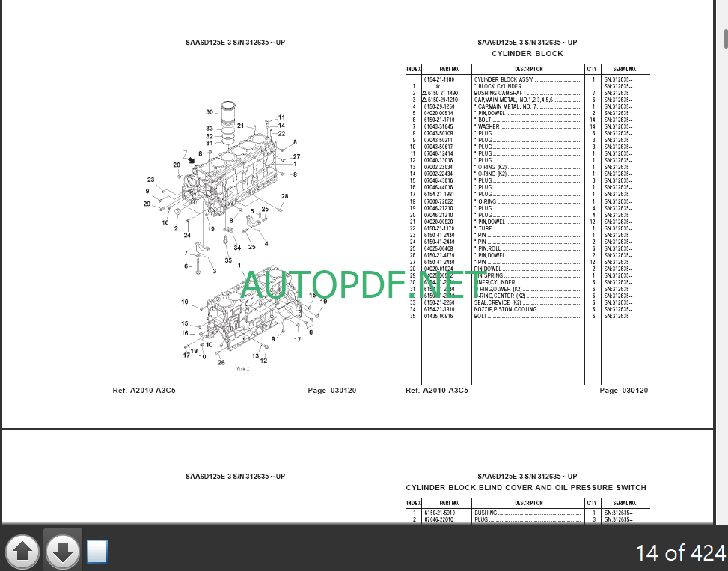Screen dimensions: 728x571
Task: Select the NOZZLE,PISTON COOLING description row
Action: click(x=504, y=309)
